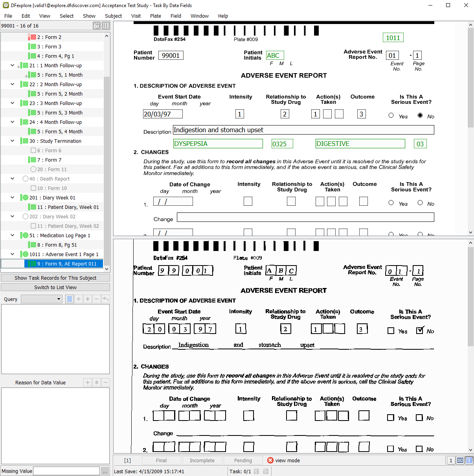Click the Missing Value ellipsis button

tap(105, 471)
